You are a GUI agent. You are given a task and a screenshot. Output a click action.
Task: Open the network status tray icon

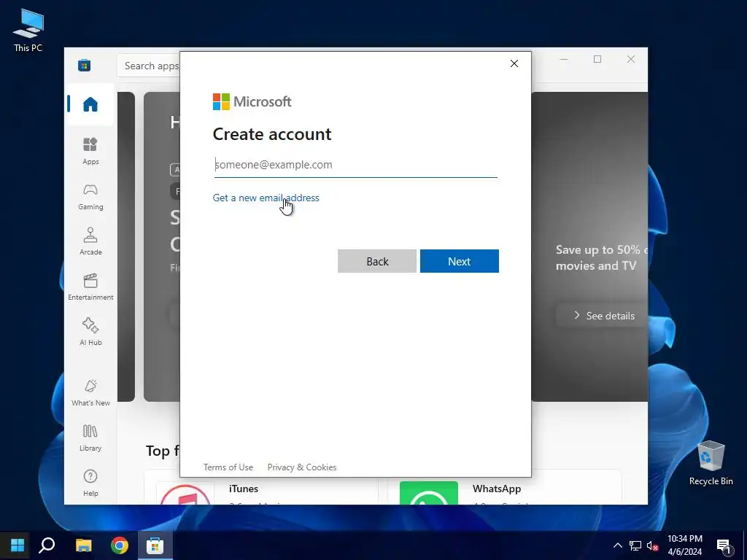[x=635, y=545]
